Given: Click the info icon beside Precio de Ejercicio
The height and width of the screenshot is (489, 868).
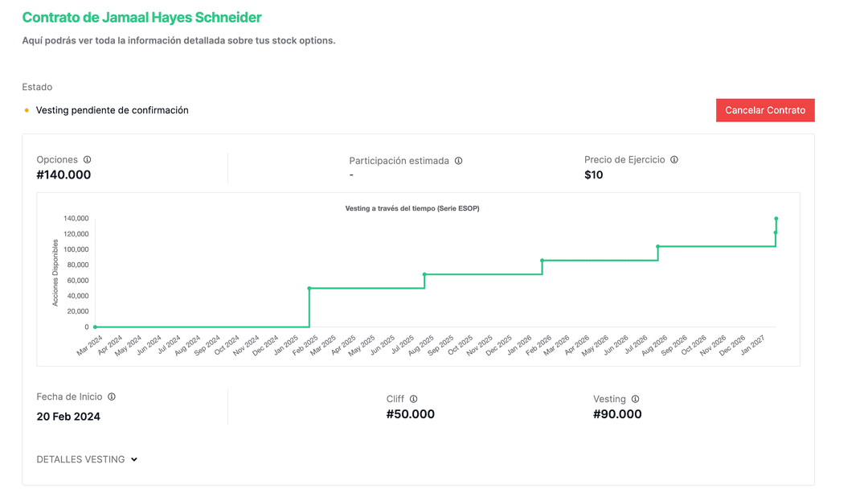Looking at the screenshot, I should pyautogui.click(x=674, y=160).
